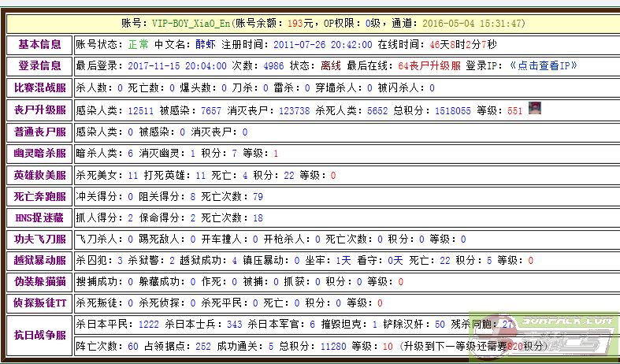Click the 暗杀人类 value 6
Viewport: 620px width, 364px height.
131,154
